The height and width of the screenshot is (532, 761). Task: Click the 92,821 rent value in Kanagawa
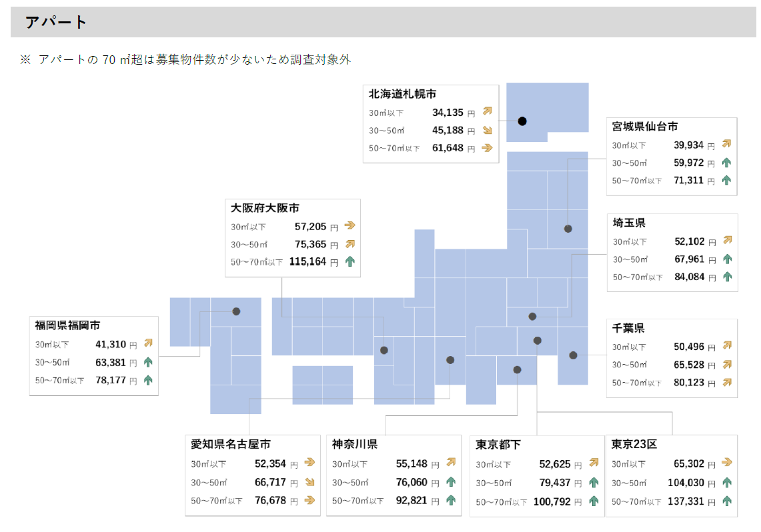coord(412,500)
